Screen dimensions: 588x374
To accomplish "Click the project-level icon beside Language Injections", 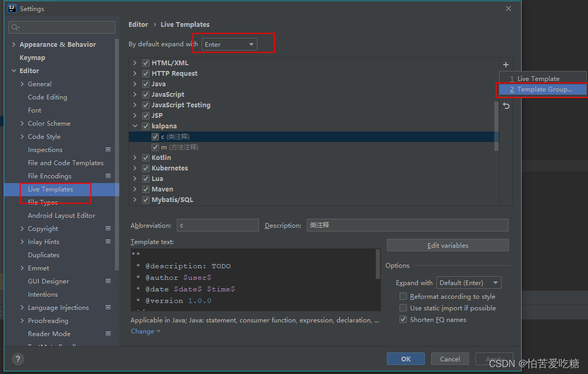I will (108, 307).
